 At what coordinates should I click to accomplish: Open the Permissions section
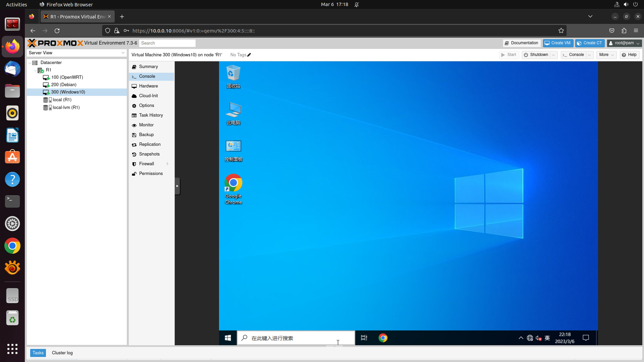(x=151, y=174)
